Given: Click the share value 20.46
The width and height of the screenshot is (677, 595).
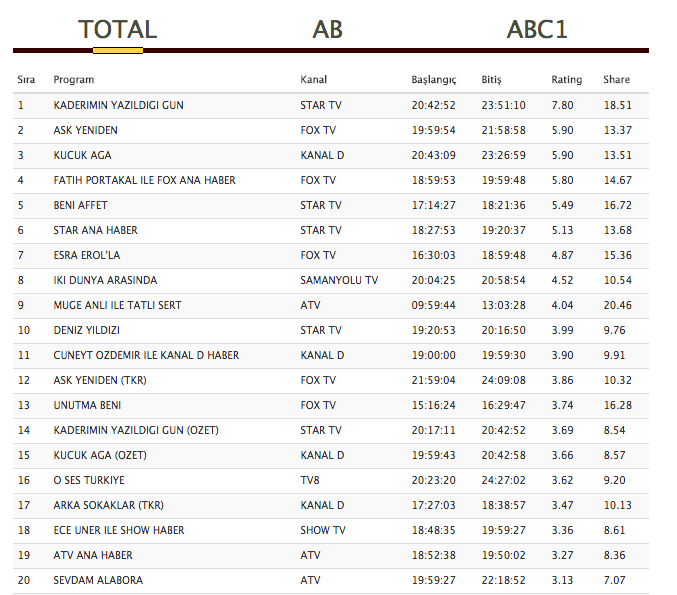Looking at the screenshot, I should (617, 305).
